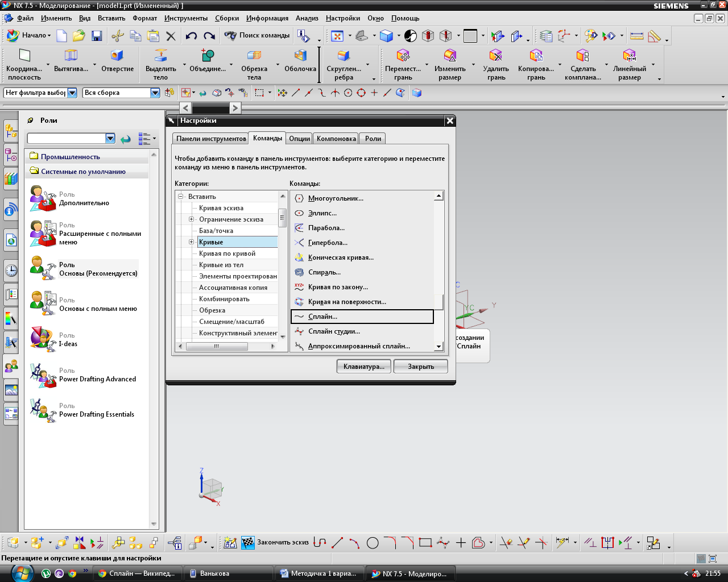Select Линейный размер tool
The height and width of the screenshot is (582, 728).
[630, 64]
